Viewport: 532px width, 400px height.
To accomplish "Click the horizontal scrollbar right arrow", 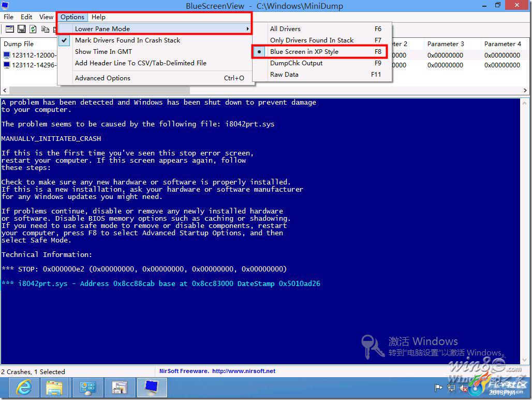I will 525,90.
